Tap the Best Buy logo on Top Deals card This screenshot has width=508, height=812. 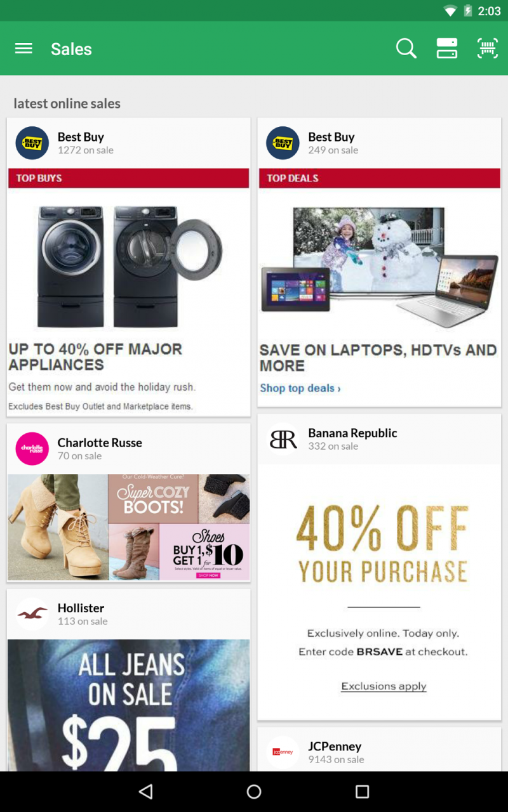283,143
